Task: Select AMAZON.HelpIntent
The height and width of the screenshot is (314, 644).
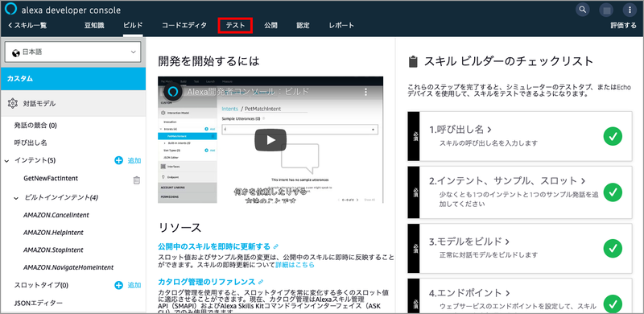Action: pos(53,233)
